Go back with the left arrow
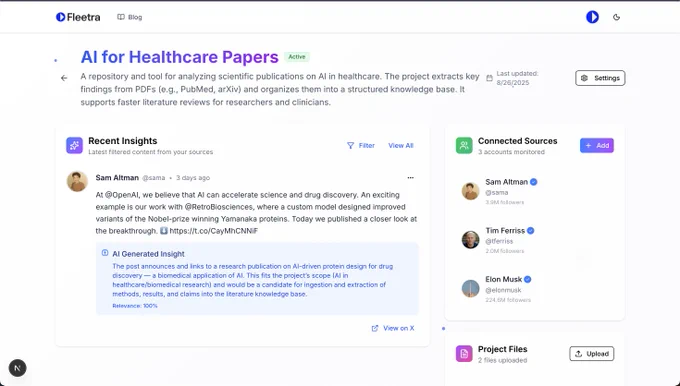680x386 pixels. [64, 78]
